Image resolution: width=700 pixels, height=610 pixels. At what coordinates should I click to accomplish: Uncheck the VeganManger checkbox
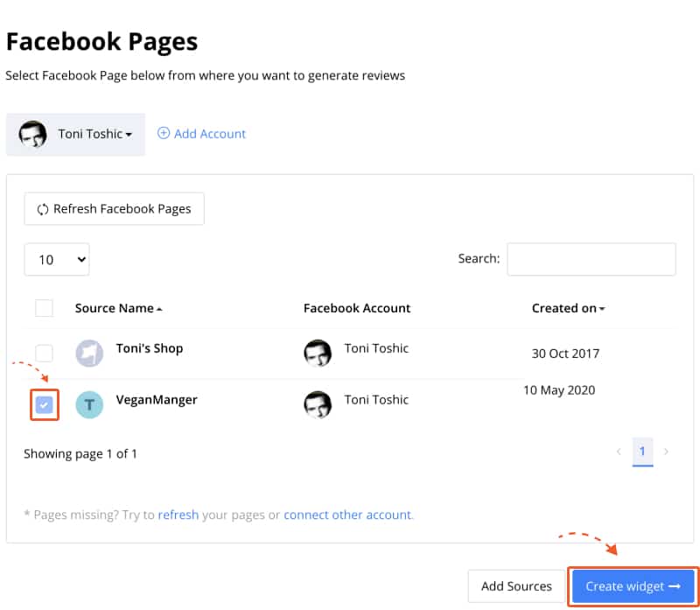(45, 405)
